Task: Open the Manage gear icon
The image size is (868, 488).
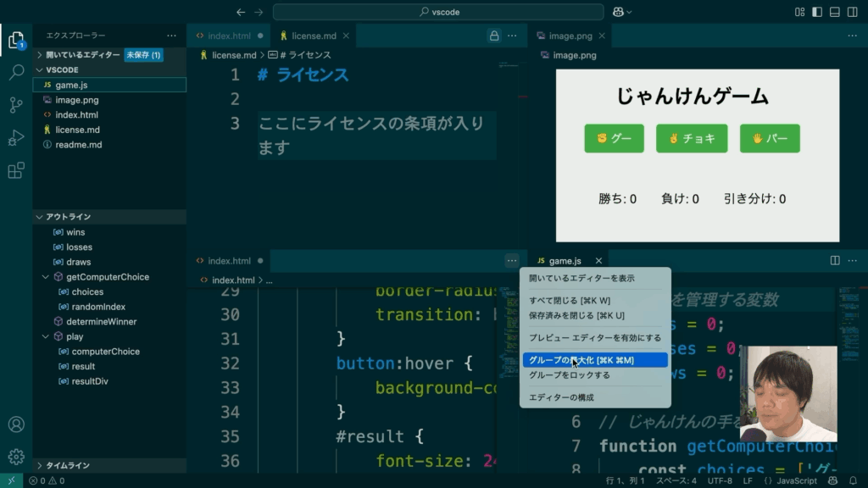Action: click(16, 457)
